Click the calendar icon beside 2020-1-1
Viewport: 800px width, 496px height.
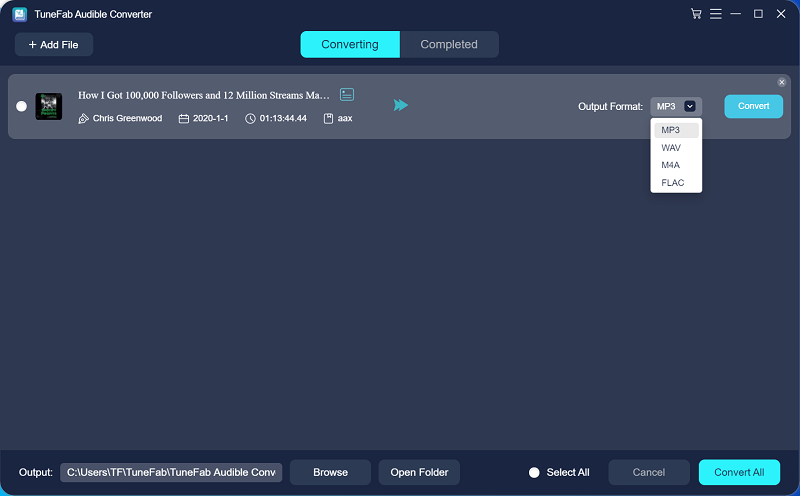pyautogui.click(x=184, y=118)
